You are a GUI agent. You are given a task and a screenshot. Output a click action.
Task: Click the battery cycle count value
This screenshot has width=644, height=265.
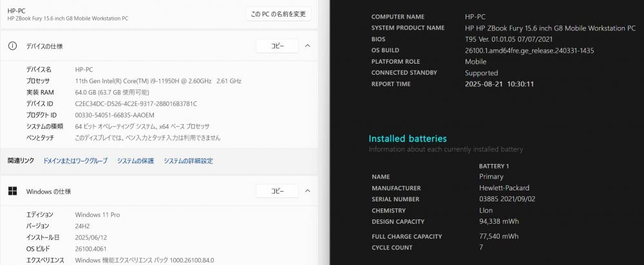pos(481,248)
